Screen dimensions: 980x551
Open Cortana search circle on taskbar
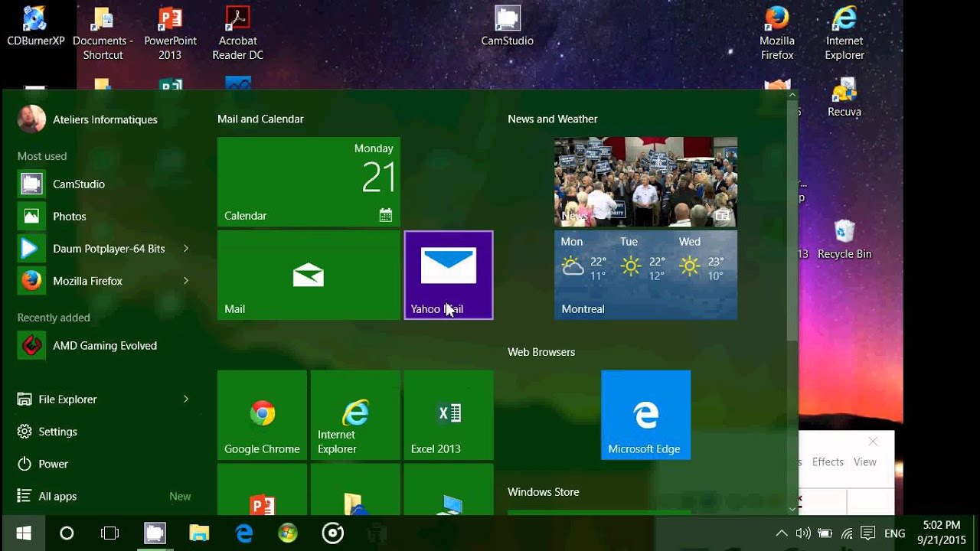tap(67, 533)
